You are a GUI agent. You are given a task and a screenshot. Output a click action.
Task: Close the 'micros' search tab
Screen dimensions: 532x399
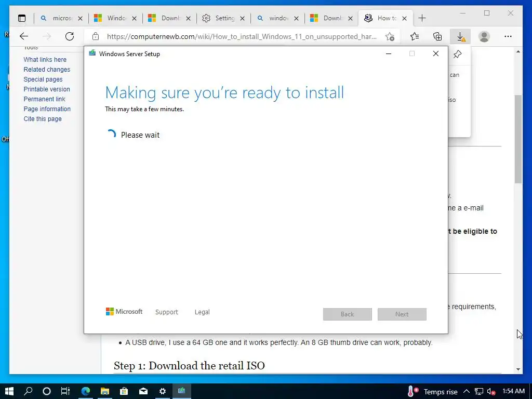(80, 18)
